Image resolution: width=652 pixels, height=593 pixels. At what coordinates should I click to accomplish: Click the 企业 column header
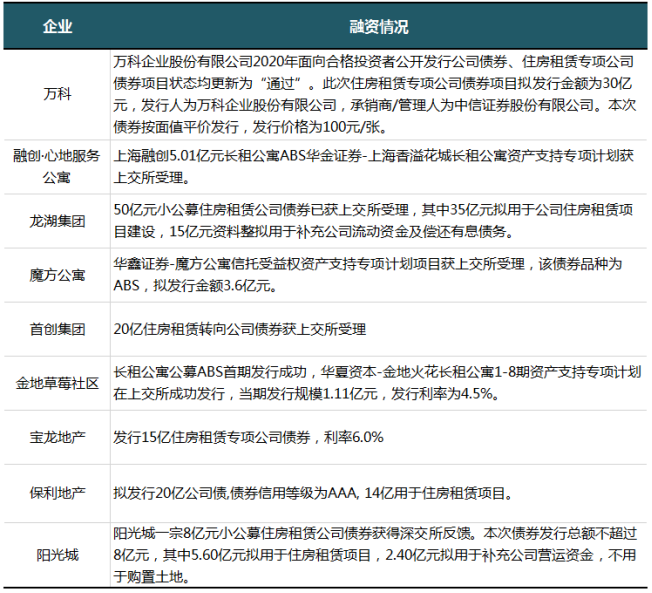pyautogui.click(x=57, y=27)
